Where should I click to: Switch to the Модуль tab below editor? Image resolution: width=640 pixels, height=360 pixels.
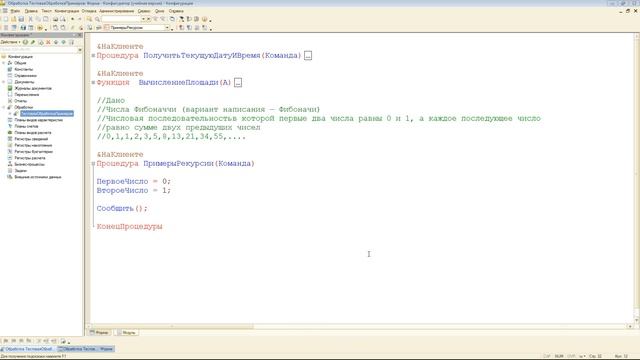coord(127,333)
